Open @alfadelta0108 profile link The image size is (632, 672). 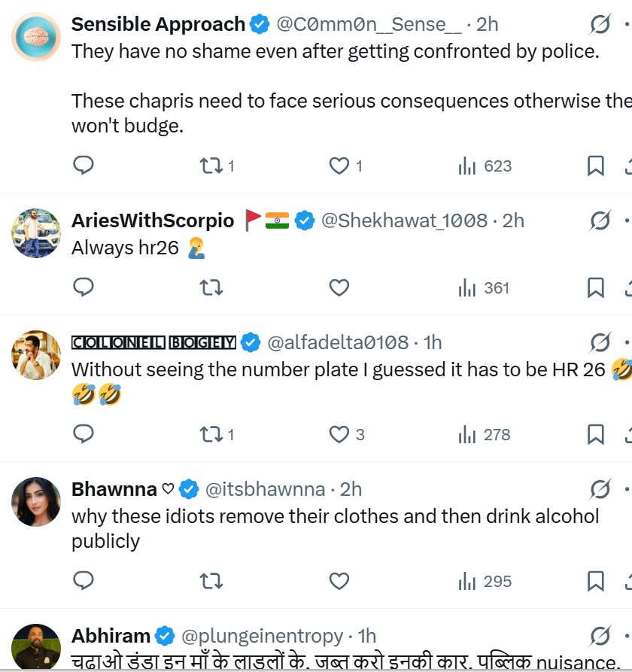(x=338, y=342)
